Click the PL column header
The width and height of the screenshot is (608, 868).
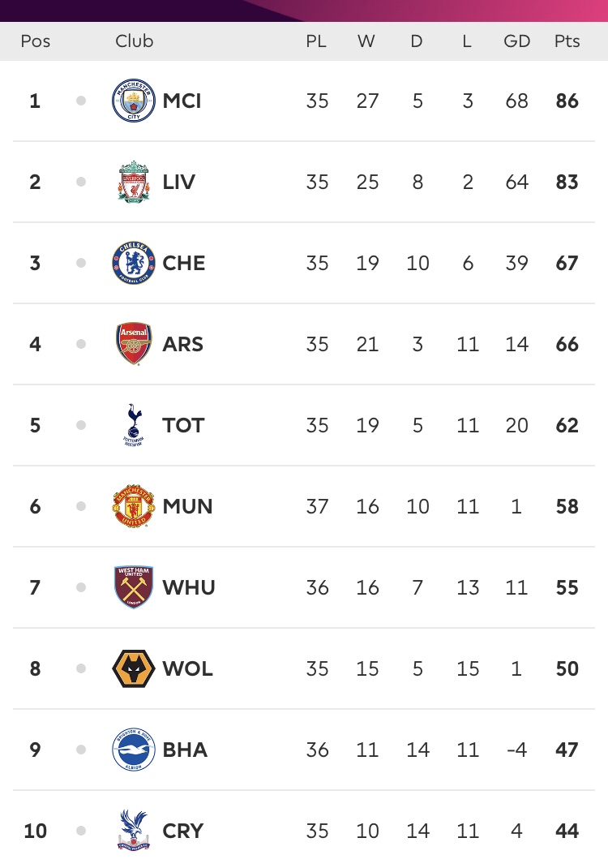click(x=316, y=41)
